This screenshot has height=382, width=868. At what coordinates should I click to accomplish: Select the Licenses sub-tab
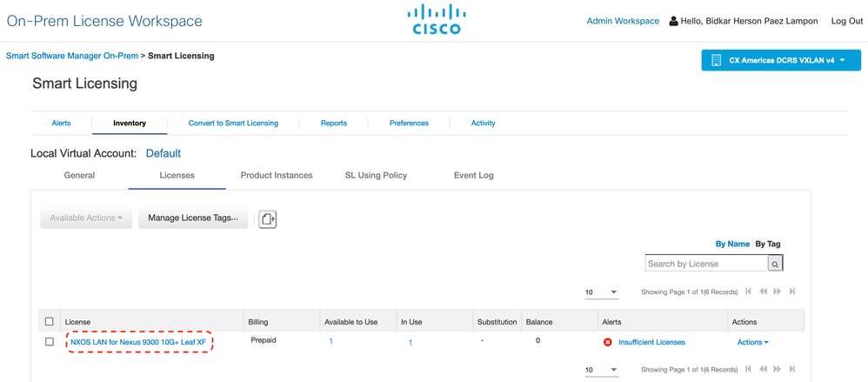click(177, 176)
